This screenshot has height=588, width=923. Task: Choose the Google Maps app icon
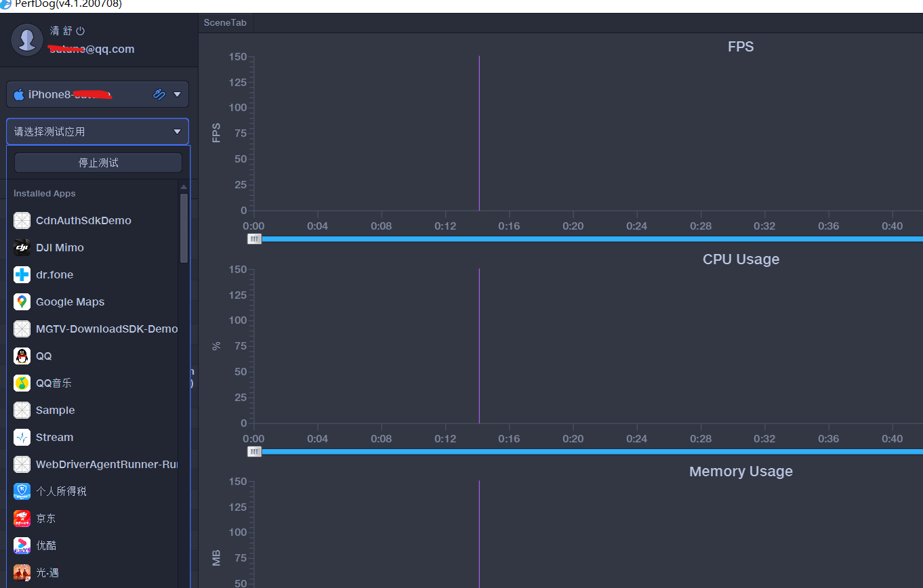[x=22, y=302]
